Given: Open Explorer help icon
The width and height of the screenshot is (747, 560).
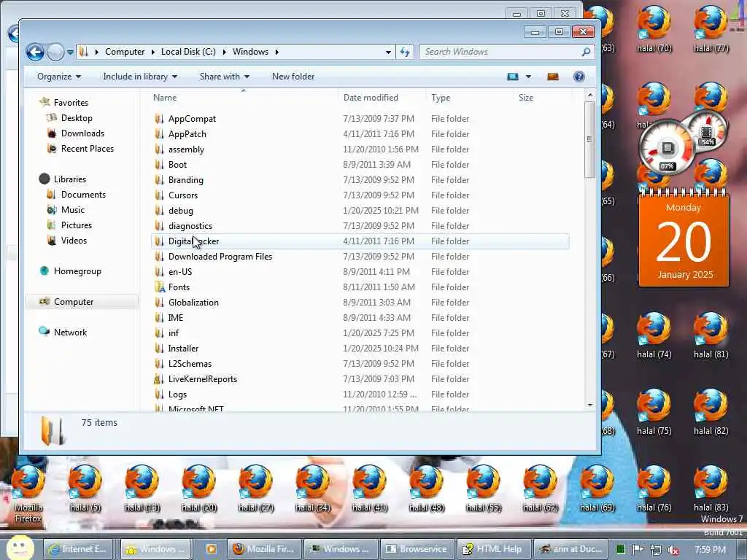Looking at the screenshot, I should click(x=578, y=77).
